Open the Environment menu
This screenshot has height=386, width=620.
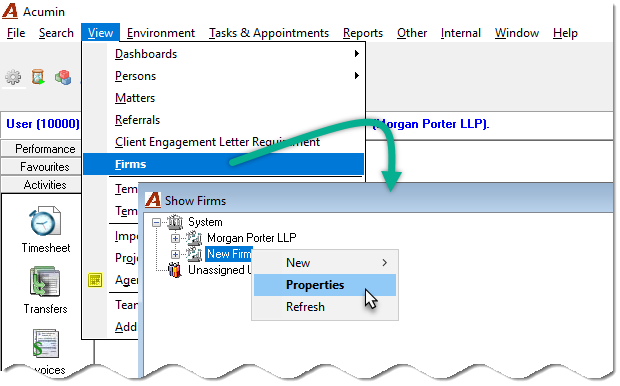click(161, 33)
